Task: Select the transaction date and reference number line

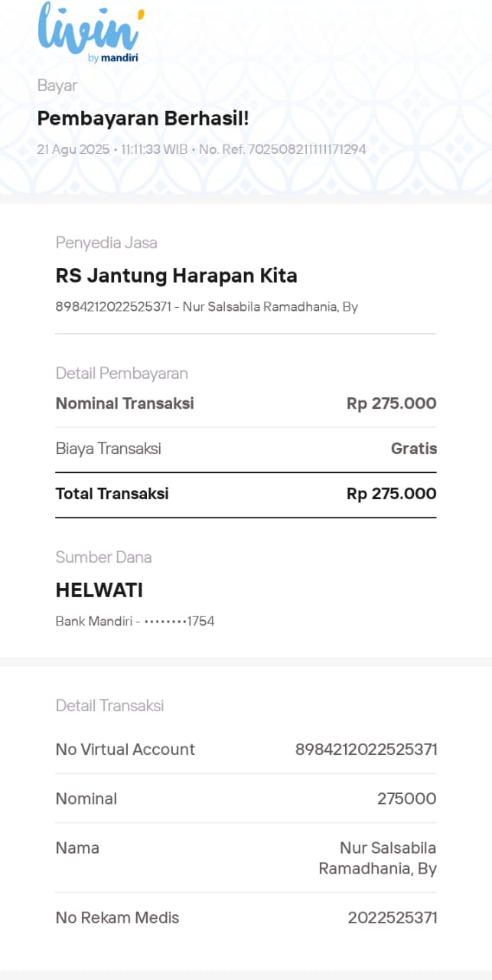Action: (x=201, y=149)
